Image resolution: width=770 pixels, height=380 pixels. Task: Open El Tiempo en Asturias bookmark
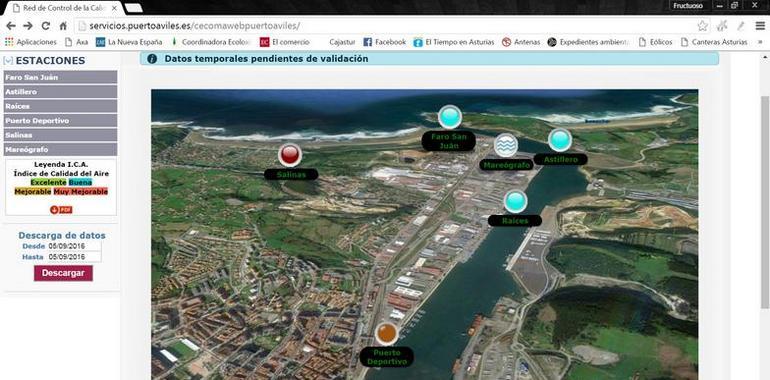coord(454,42)
